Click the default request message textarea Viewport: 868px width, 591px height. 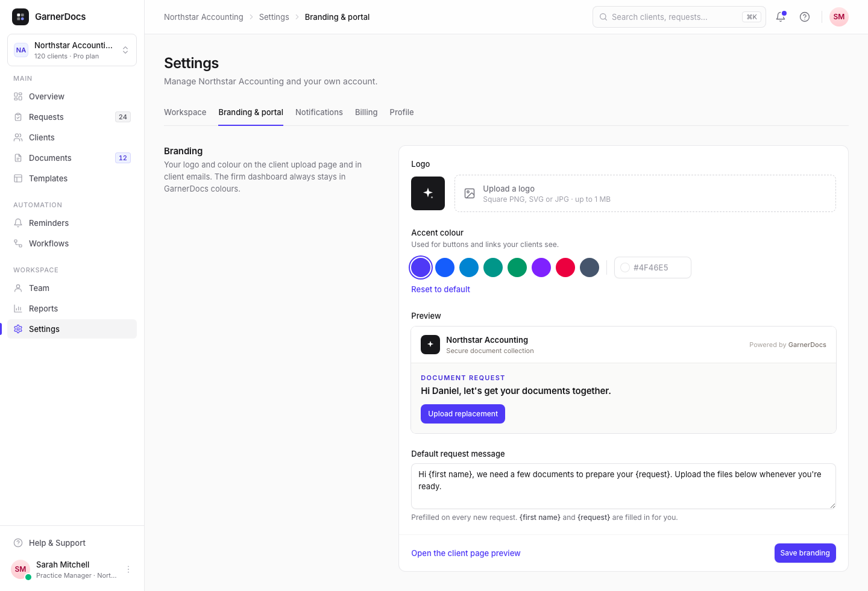coord(623,486)
